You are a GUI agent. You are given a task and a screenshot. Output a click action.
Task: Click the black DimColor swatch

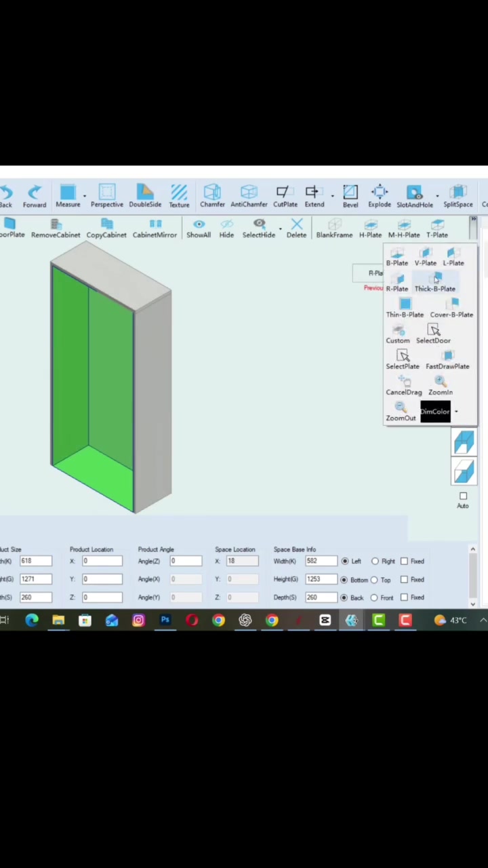pos(435,412)
